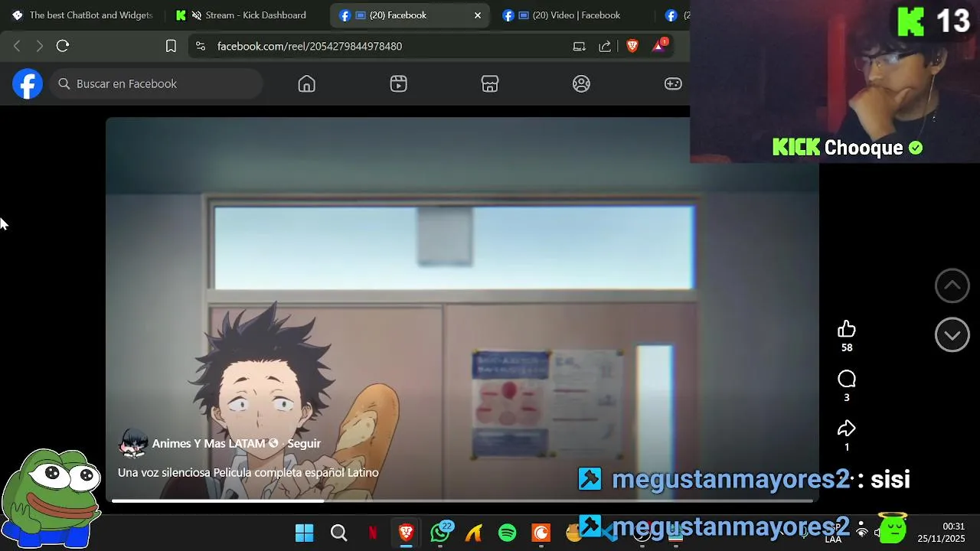The height and width of the screenshot is (551, 980).
Task: Open Windows taskbar search
Action: pos(338,533)
